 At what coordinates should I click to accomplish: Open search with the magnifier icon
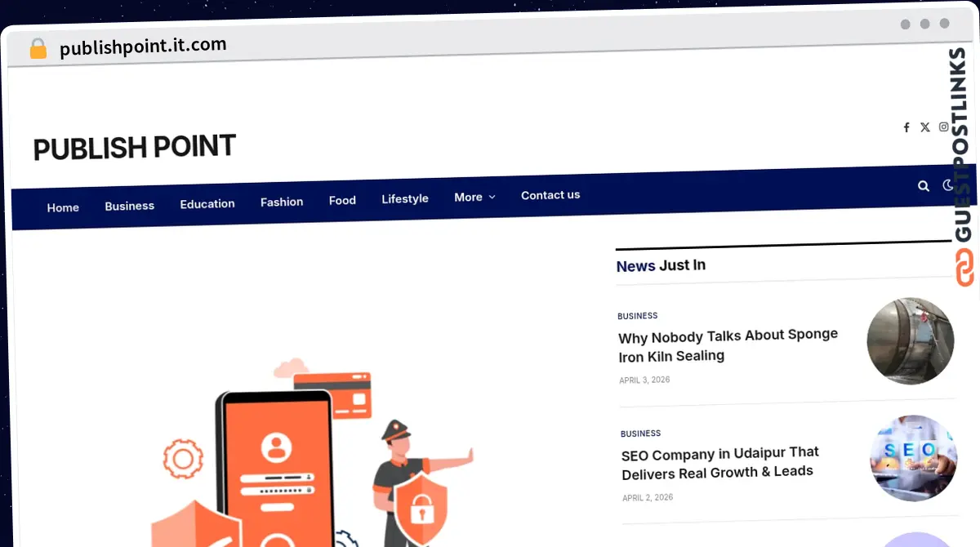click(924, 186)
